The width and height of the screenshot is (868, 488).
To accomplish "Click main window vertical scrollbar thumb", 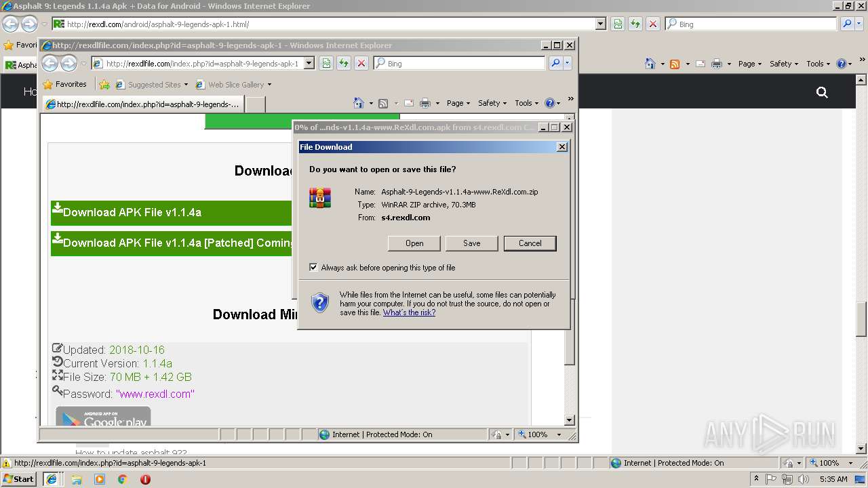I will [861, 319].
